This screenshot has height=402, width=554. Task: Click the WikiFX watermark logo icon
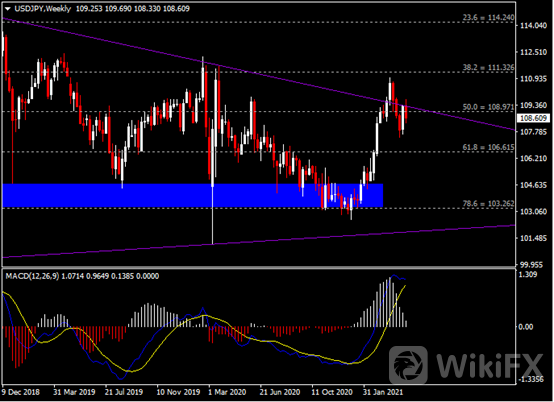pyautogui.click(x=408, y=365)
